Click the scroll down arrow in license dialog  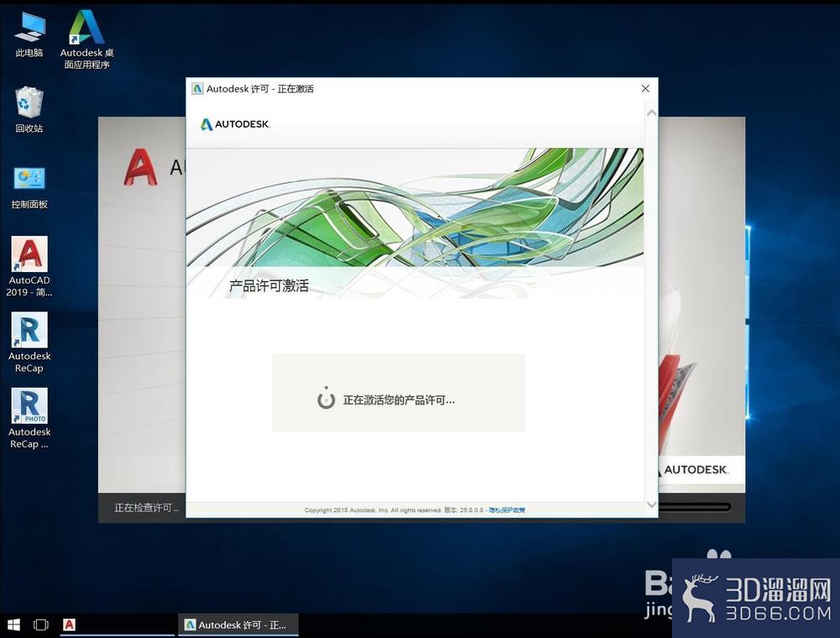(652, 505)
